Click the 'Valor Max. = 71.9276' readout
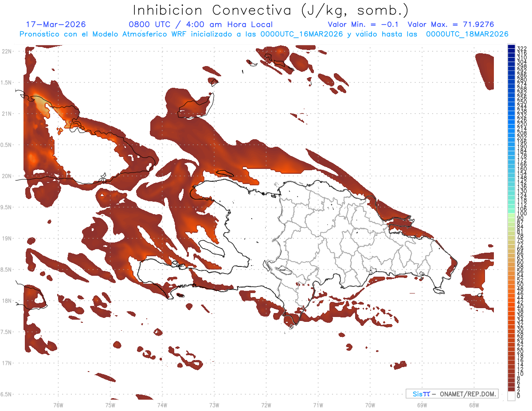This screenshot has width=532, height=411. pyautogui.click(x=451, y=24)
